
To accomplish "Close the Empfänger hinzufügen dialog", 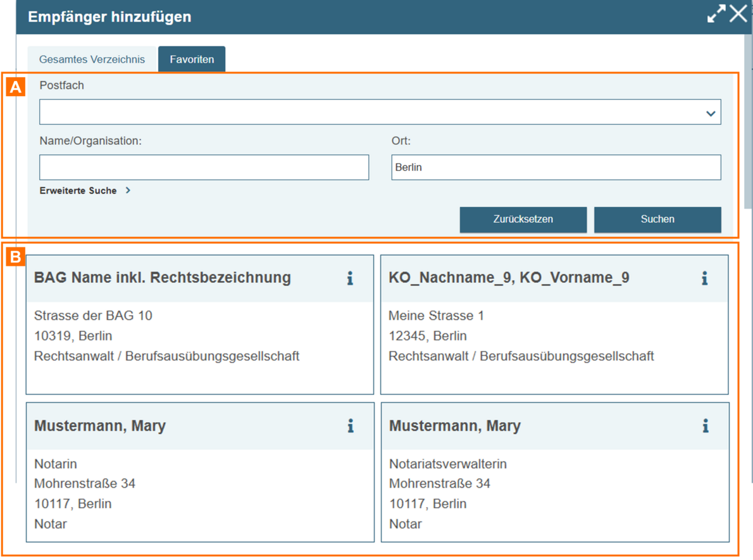I will click(738, 14).
